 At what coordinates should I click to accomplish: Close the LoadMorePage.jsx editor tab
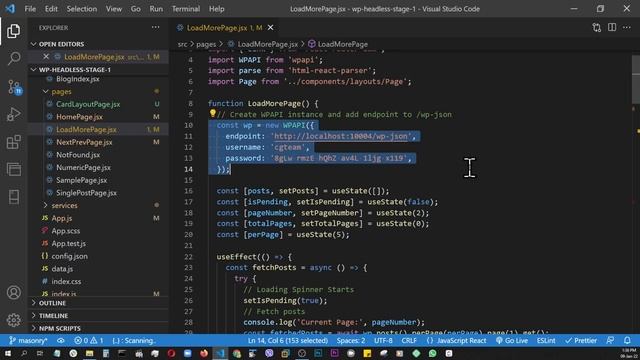point(270,27)
